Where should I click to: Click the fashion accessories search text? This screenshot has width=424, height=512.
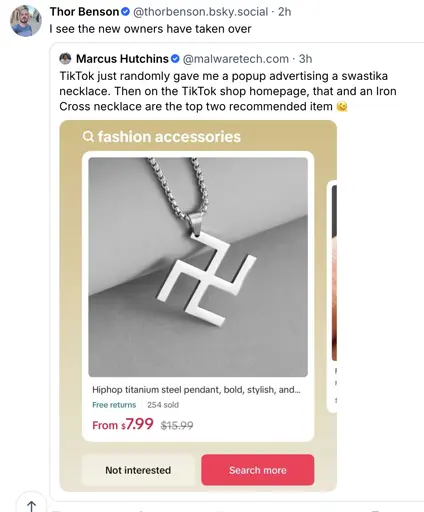(x=169, y=137)
